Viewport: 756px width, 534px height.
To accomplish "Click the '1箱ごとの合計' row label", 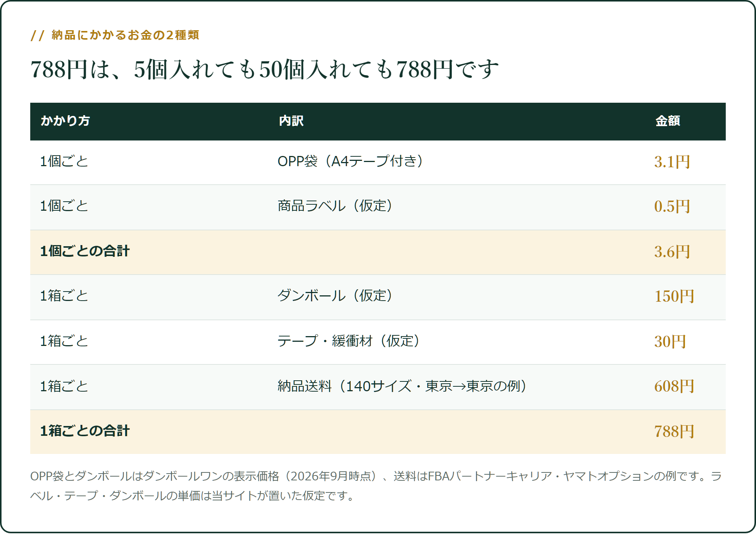I will coord(85,431).
